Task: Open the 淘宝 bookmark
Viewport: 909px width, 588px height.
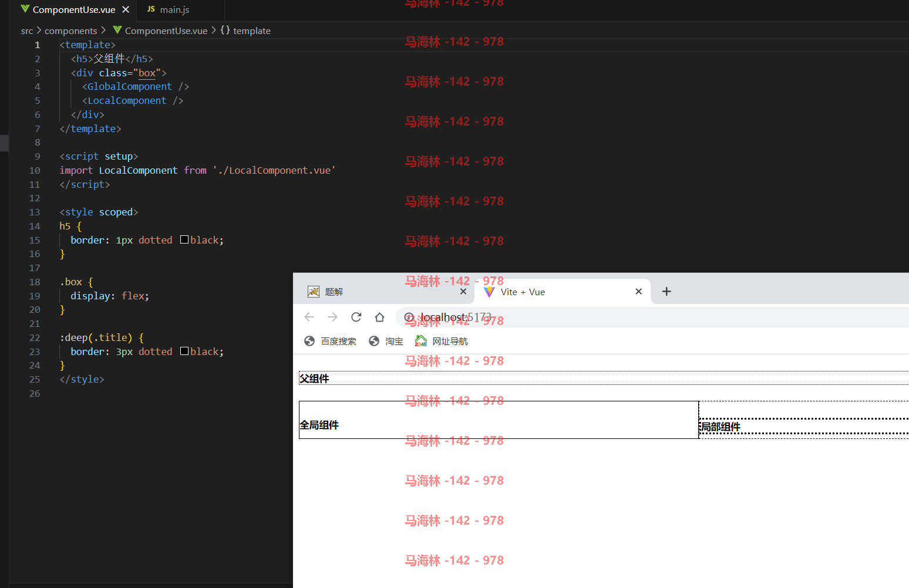Action: (386, 342)
